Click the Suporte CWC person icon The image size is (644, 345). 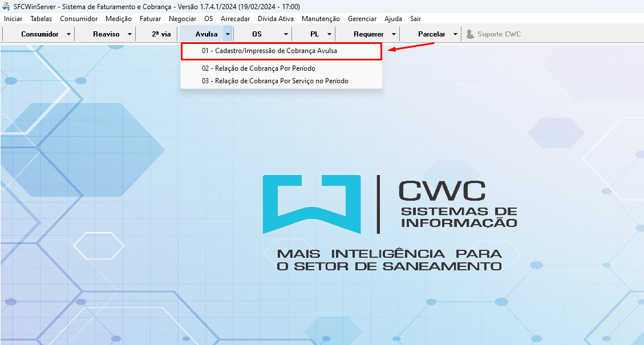(470, 34)
